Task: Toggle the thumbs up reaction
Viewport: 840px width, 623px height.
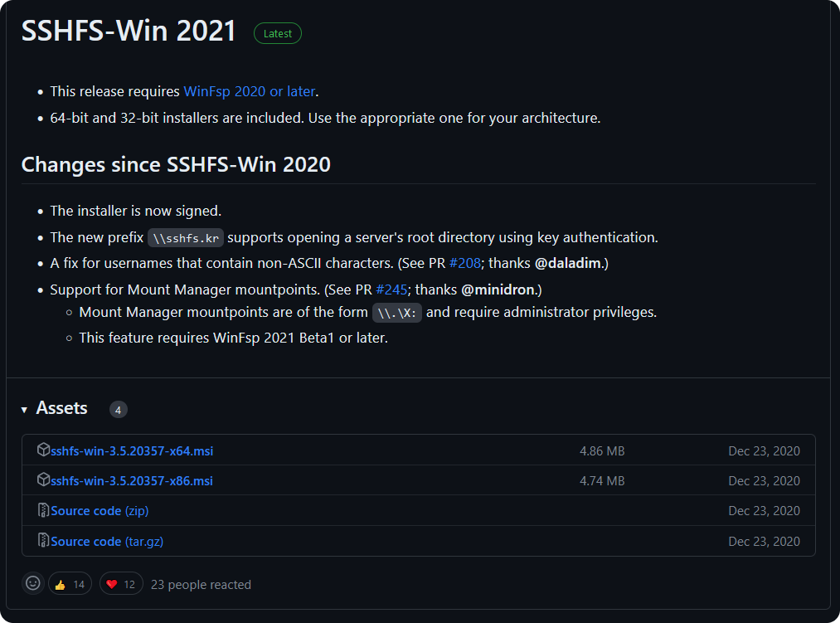Action: [x=70, y=584]
